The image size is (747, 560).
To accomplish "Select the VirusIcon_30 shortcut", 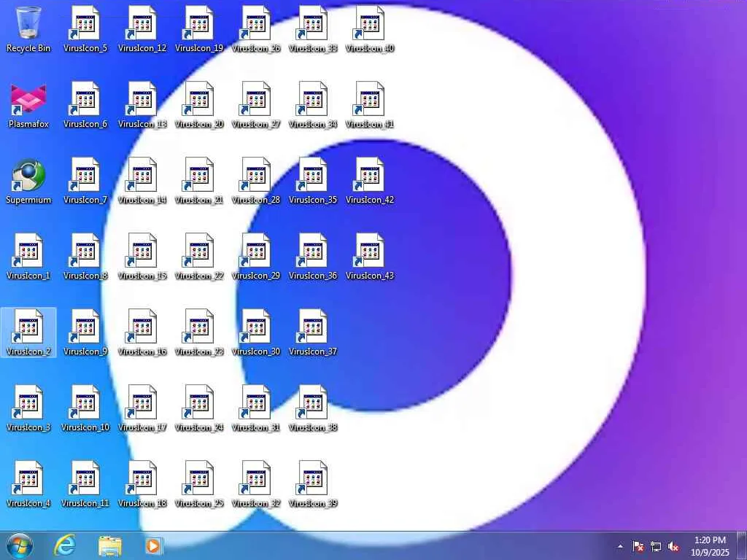I will (256, 332).
